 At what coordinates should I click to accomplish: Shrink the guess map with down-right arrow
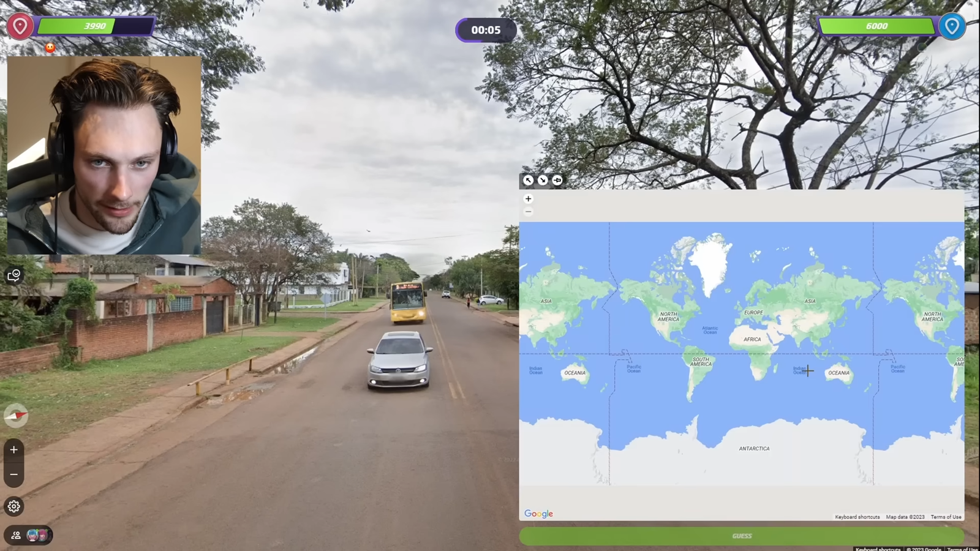coord(543,180)
